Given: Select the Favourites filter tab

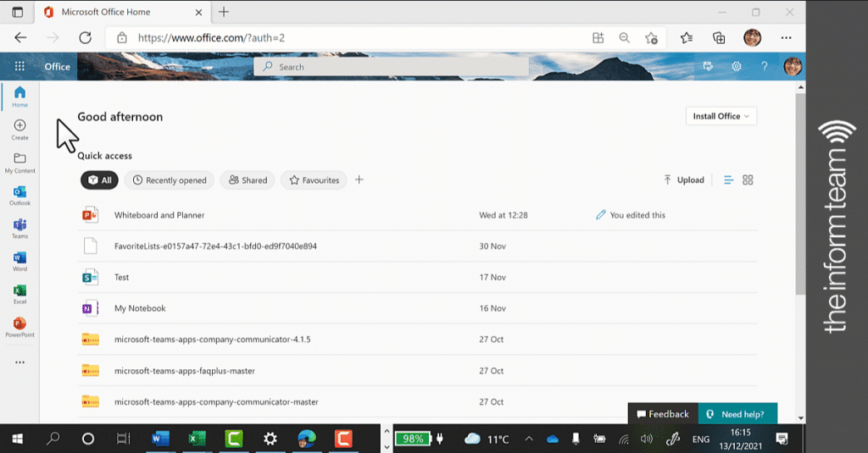Looking at the screenshot, I should point(314,180).
